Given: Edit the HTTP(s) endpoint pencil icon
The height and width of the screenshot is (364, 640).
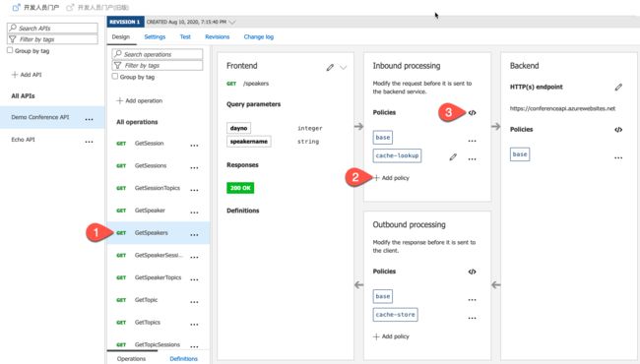Looking at the screenshot, I should click(618, 87).
